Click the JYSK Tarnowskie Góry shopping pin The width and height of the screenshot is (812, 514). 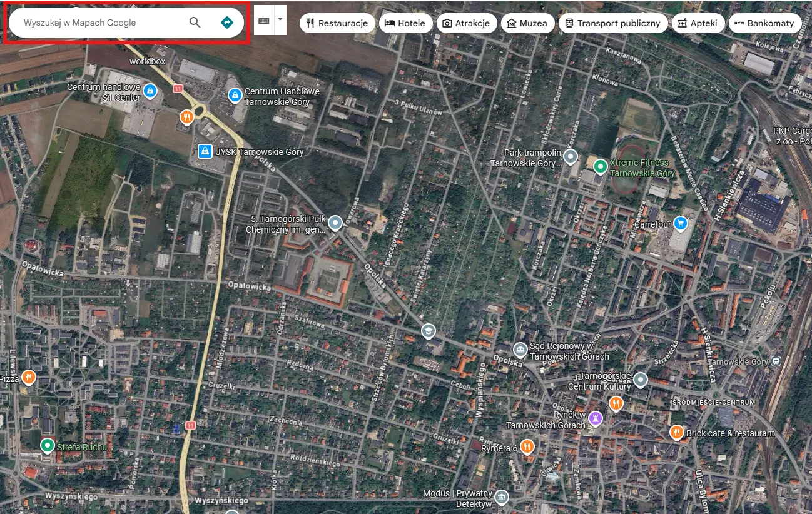click(x=205, y=151)
